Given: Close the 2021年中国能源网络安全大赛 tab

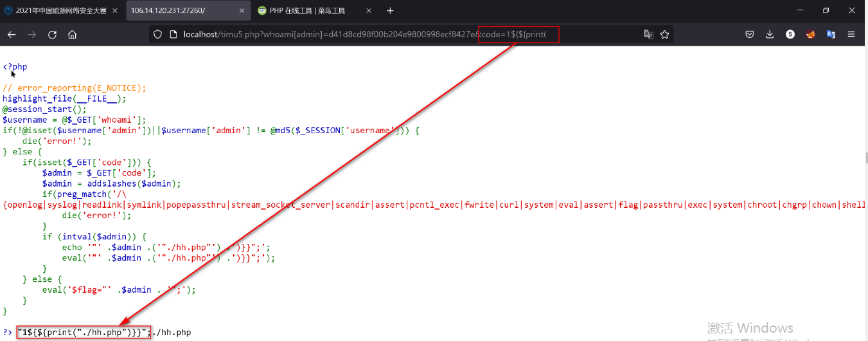Looking at the screenshot, I should pyautogui.click(x=116, y=10).
